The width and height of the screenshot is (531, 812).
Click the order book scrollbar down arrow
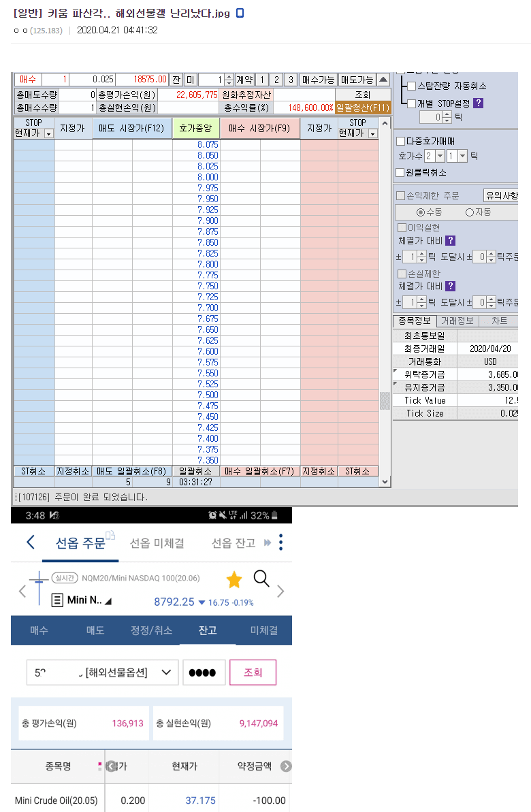pyautogui.click(x=385, y=482)
